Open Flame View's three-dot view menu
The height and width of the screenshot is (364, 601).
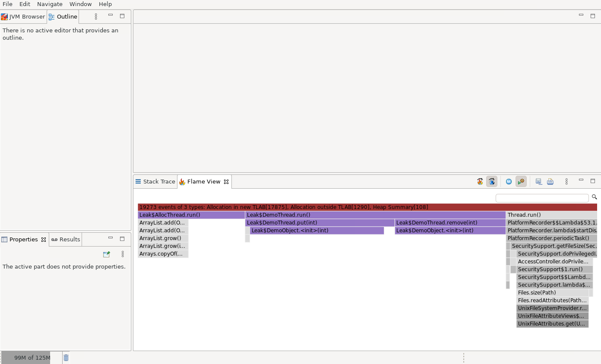point(566,182)
